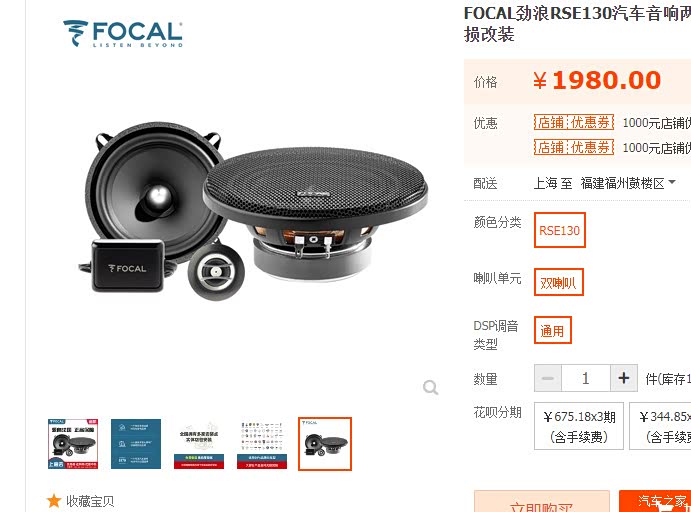Click the 立即购买 buy now button
691x512 pixels.
tap(542, 501)
